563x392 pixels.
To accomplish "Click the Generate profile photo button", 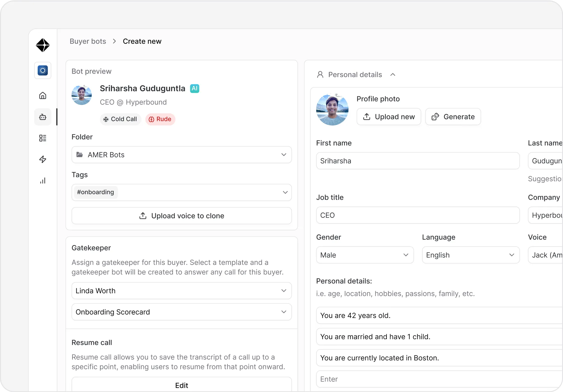I will point(453,117).
